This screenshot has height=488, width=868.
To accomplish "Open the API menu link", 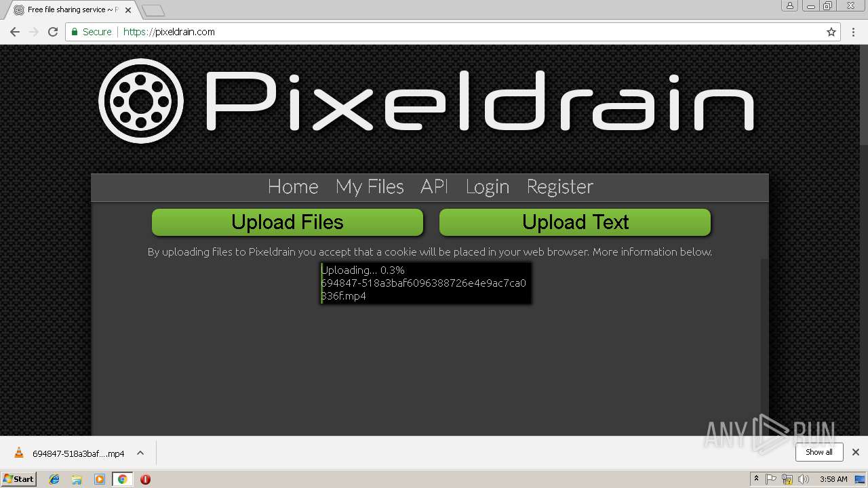I will click(435, 186).
